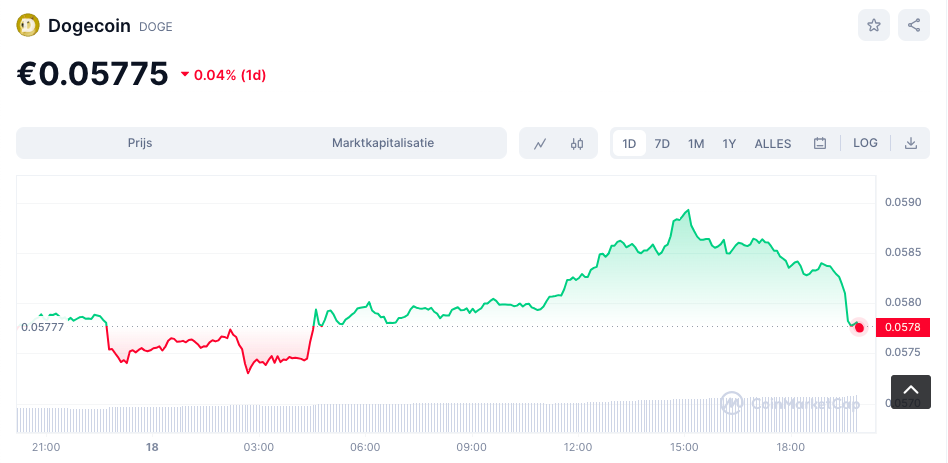The image size is (948, 463).
Task: Choose the 1D time range
Action: point(629,144)
